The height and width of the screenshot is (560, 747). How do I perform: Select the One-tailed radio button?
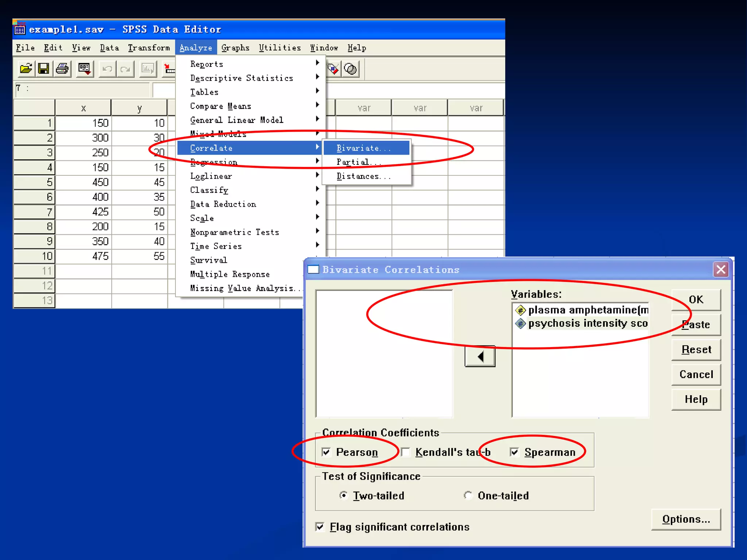(468, 495)
